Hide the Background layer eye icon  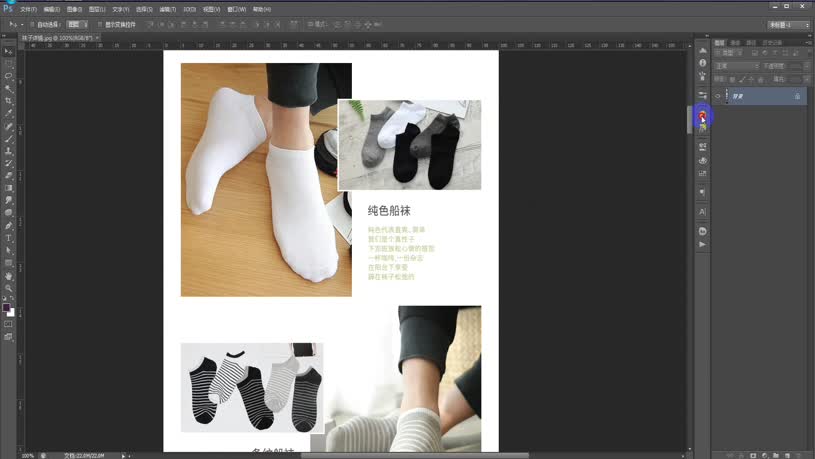(x=718, y=96)
